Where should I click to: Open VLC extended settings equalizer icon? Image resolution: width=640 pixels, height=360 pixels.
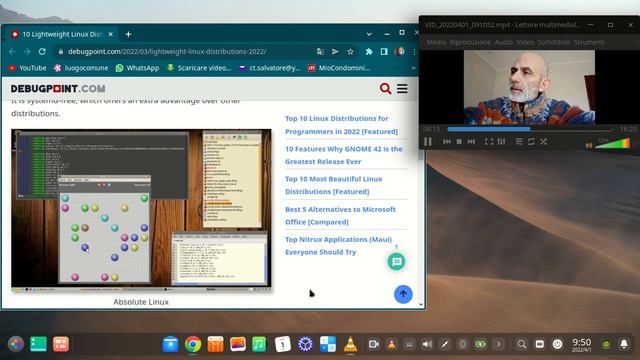tap(501, 142)
